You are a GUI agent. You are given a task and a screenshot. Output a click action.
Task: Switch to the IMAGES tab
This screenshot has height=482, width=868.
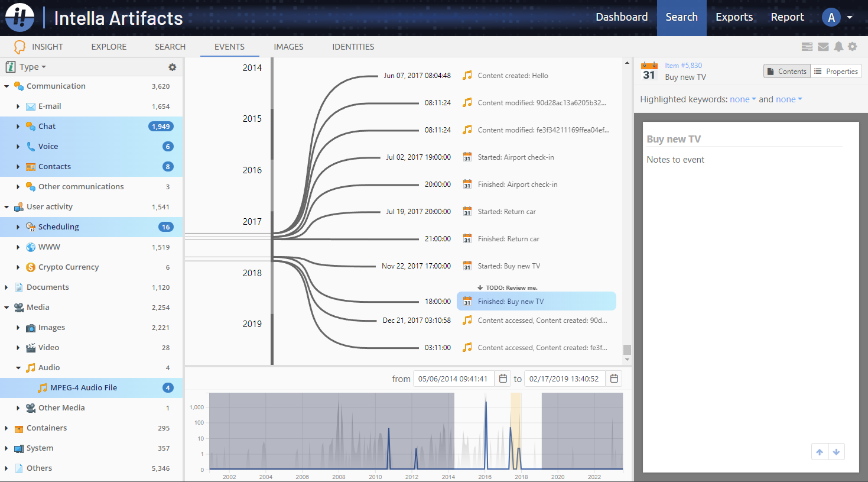288,47
